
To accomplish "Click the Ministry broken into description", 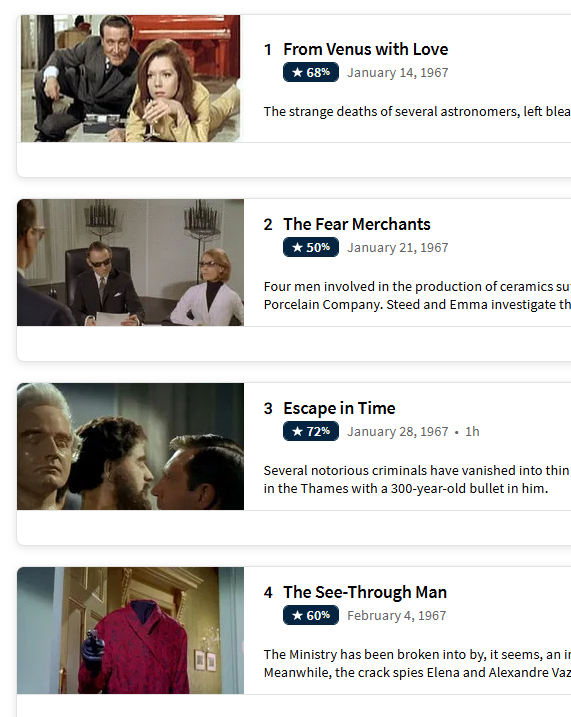I will pos(417,663).
